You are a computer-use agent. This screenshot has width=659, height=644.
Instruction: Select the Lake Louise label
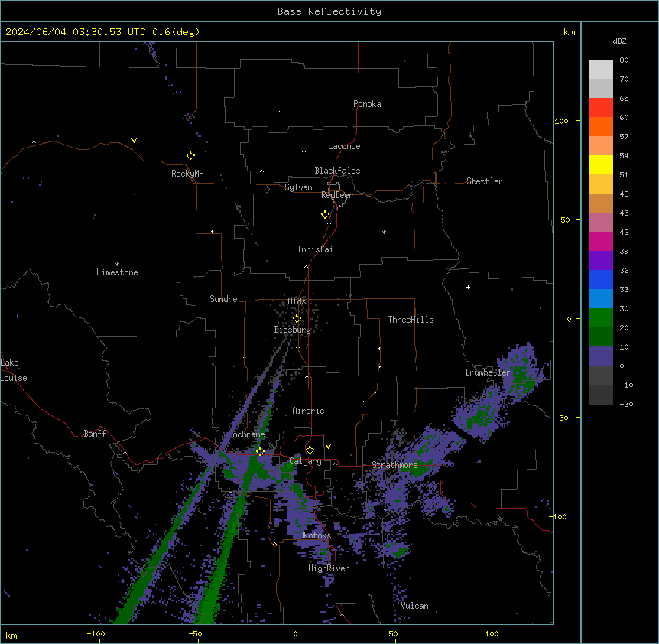tap(14, 370)
